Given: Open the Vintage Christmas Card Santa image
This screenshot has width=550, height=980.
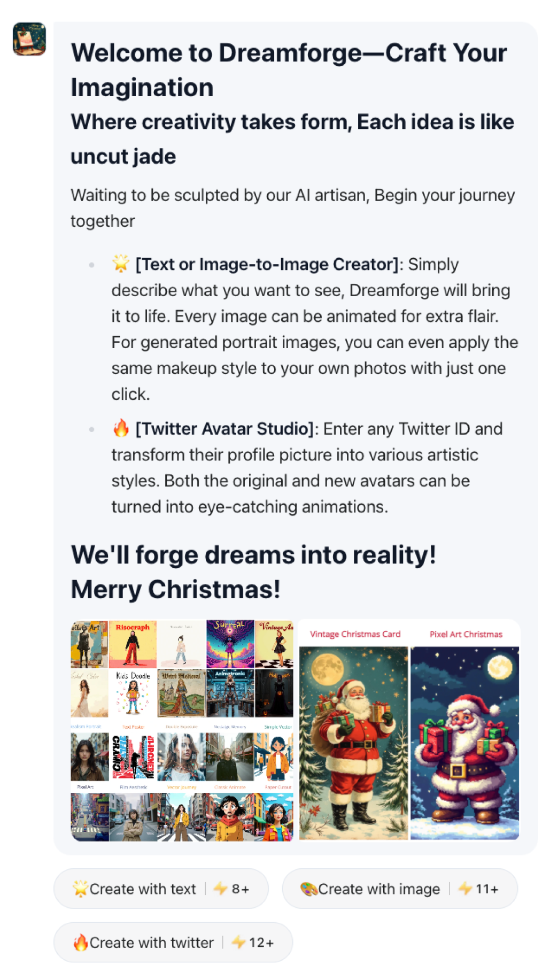Looking at the screenshot, I should 354,743.
